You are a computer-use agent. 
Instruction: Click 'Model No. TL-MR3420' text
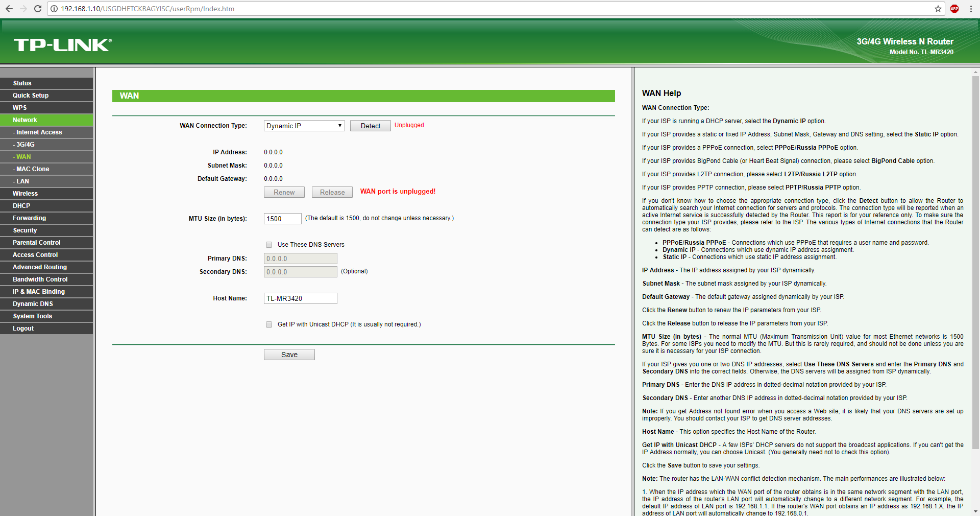(x=921, y=52)
